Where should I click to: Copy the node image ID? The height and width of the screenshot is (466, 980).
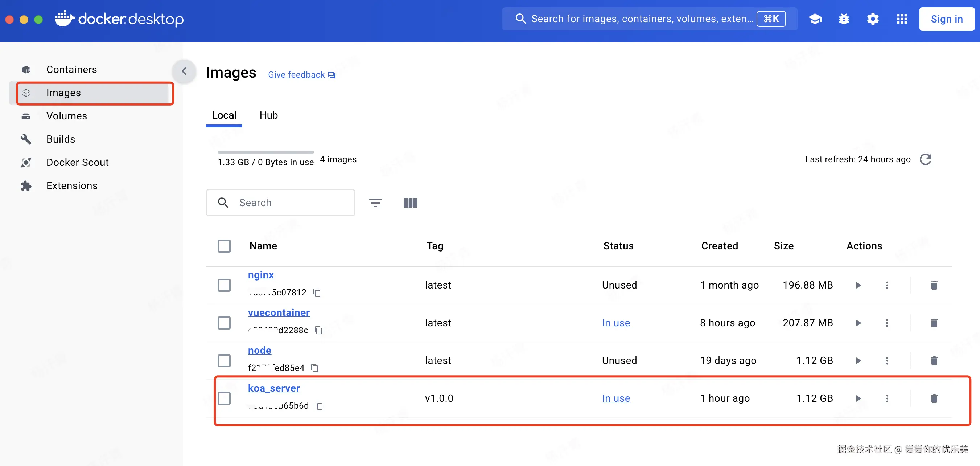click(x=314, y=368)
